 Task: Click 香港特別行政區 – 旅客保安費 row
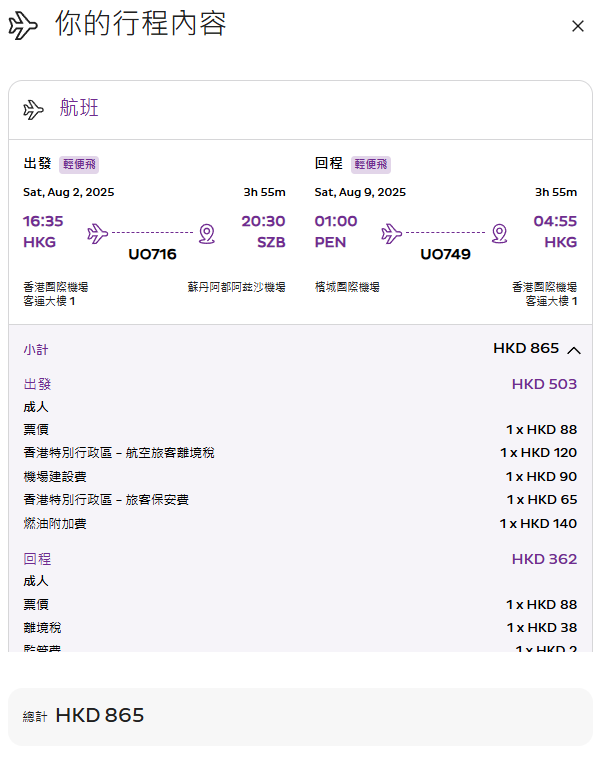coord(300,500)
